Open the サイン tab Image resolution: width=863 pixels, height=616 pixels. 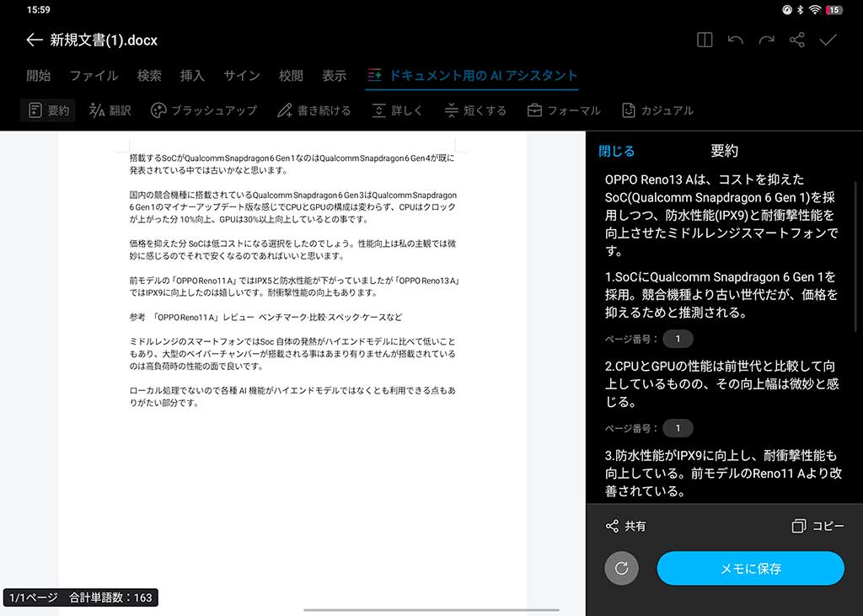coord(242,75)
